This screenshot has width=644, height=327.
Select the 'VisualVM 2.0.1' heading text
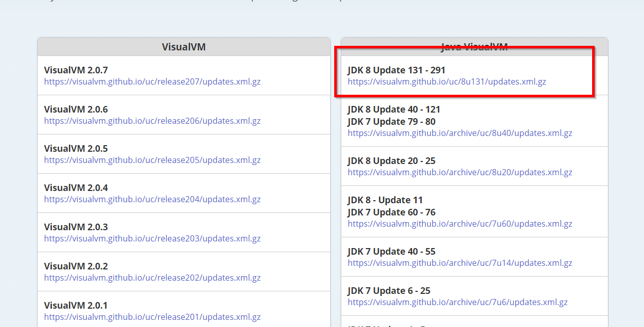point(76,305)
